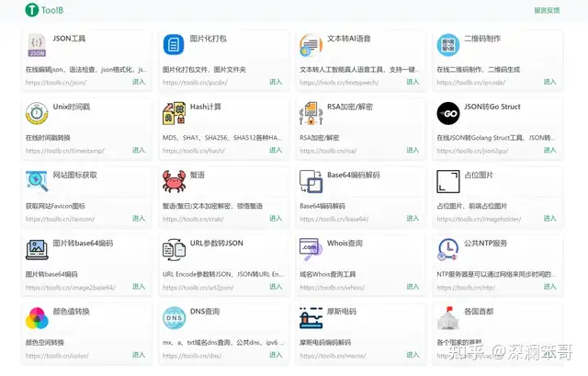Click 进入 on the 公共NTP服务 card
The width and height of the screenshot is (588, 376).
pyautogui.click(x=549, y=287)
